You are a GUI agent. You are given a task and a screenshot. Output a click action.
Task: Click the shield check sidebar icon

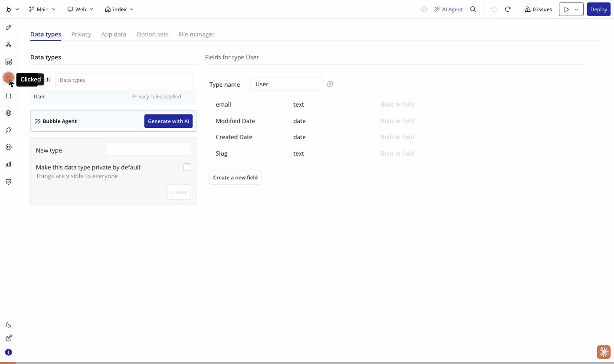(x=8, y=182)
